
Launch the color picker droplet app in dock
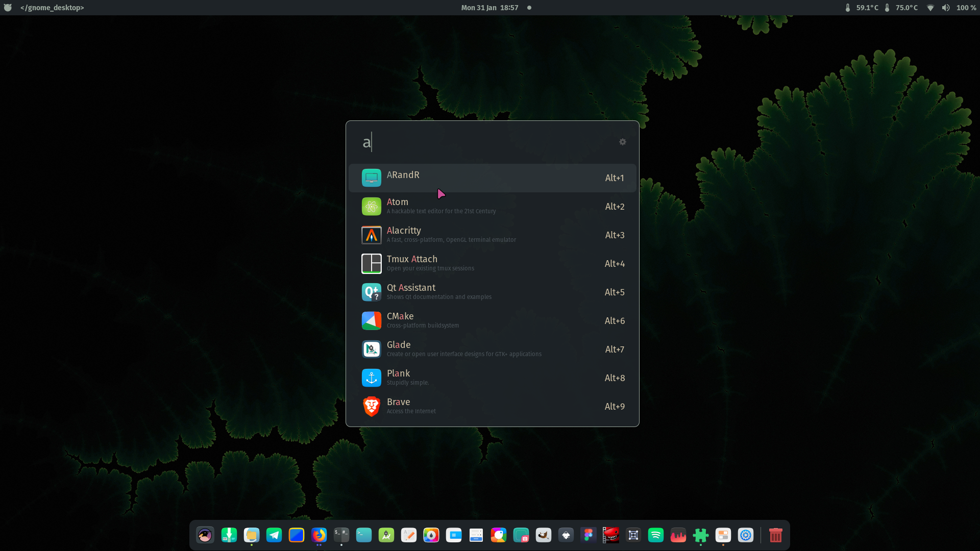[x=431, y=535]
